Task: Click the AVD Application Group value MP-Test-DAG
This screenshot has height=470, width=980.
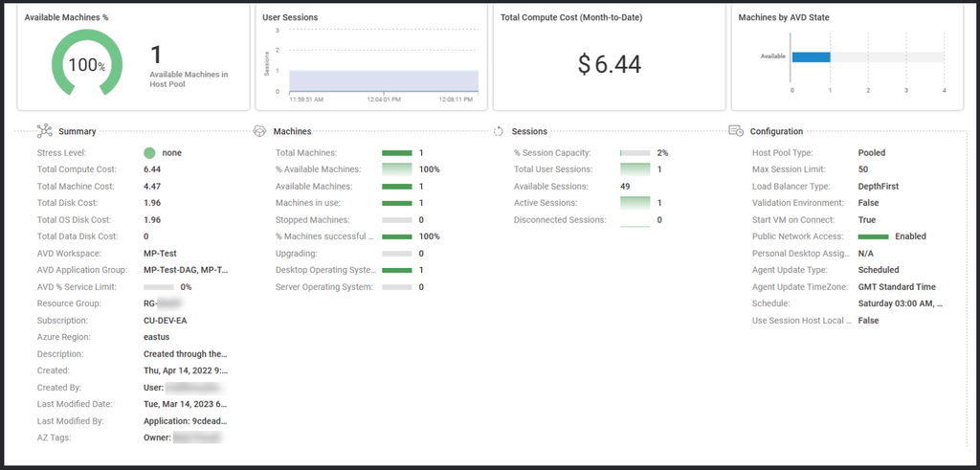Action: click(x=187, y=270)
